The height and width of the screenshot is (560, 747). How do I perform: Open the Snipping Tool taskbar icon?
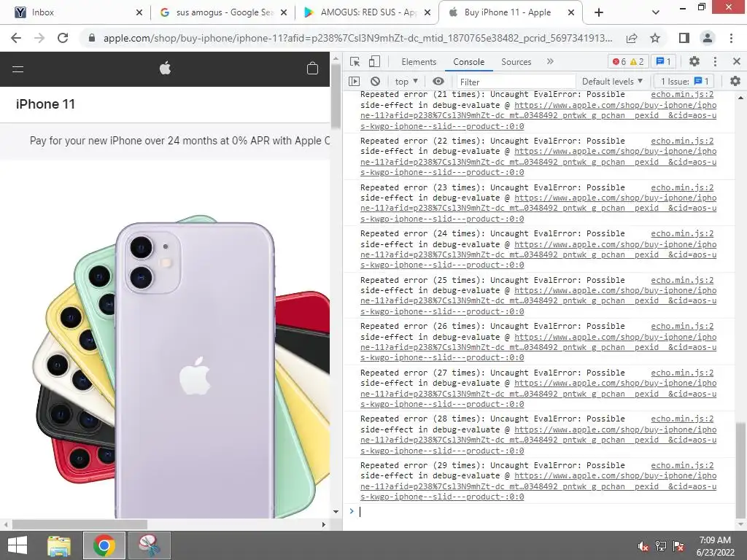pyautogui.click(x=149, y=545)
